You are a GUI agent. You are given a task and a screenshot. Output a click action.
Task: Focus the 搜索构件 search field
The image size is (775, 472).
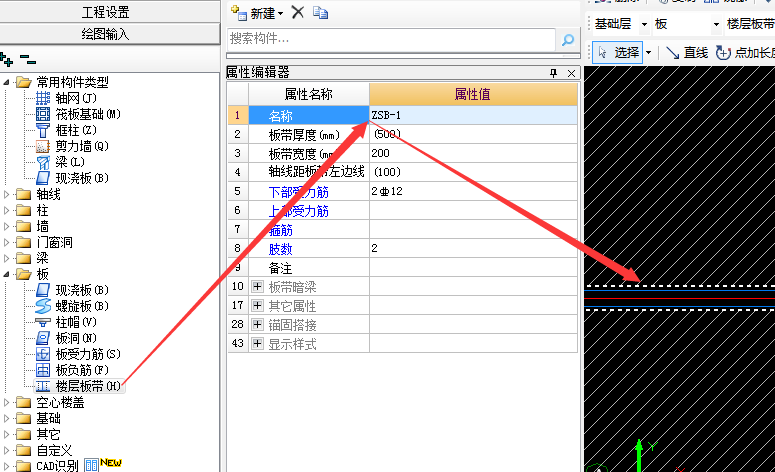click(391, 39)
